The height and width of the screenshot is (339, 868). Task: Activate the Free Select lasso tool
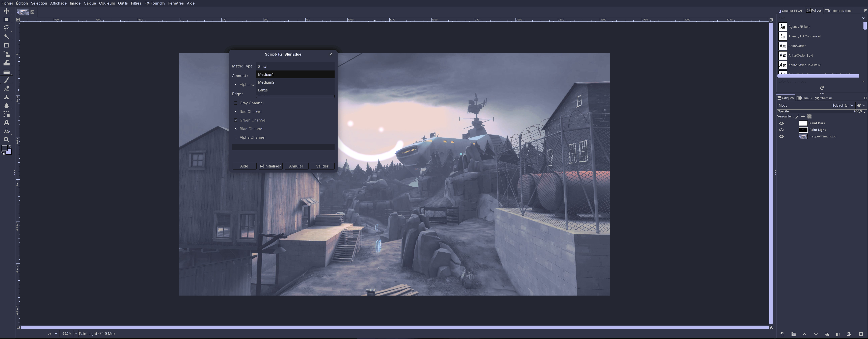6,28
